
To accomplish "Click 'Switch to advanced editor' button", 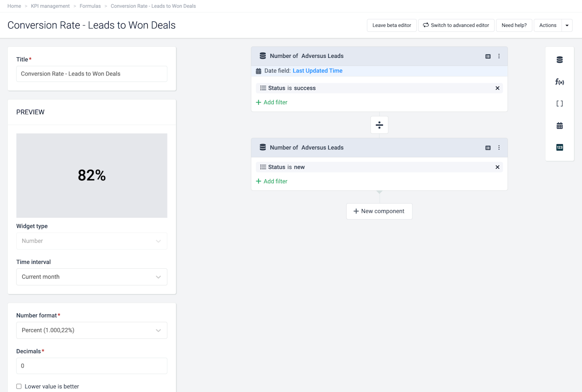I will [456, 25].
